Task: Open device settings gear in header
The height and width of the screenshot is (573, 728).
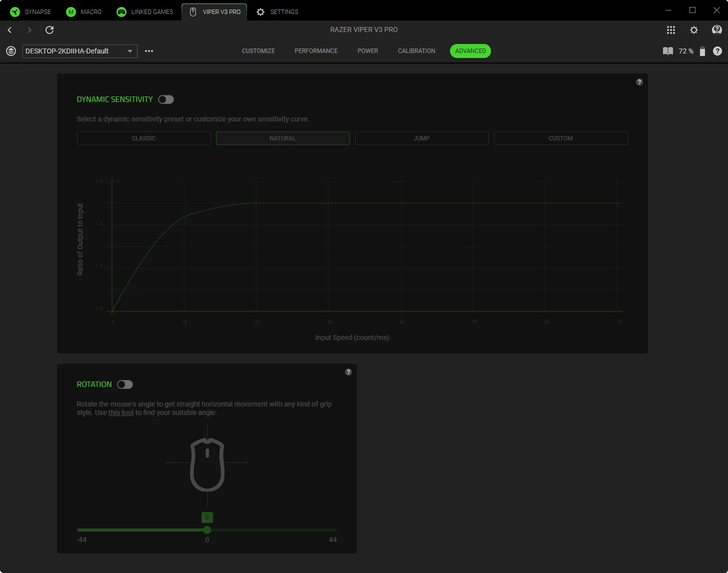Action: point(694,30)
